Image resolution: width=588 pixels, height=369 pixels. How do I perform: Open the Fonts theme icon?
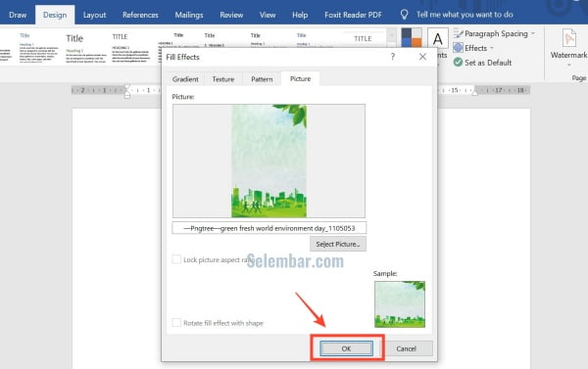click(438, 38)
